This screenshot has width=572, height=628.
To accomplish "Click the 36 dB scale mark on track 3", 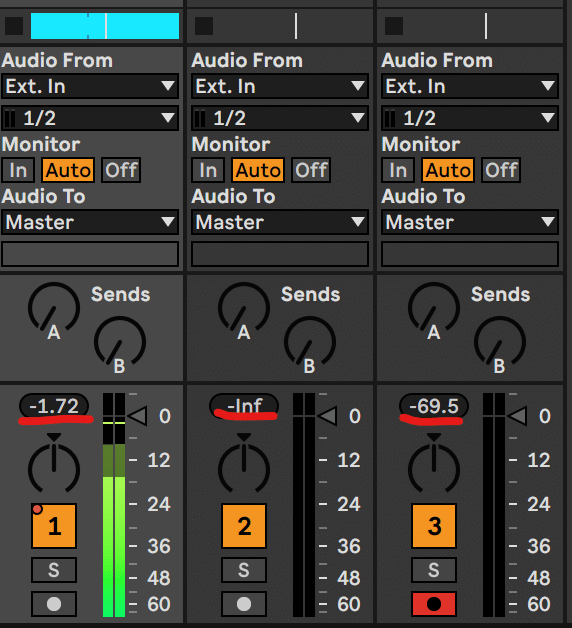I will pos(538,546).
